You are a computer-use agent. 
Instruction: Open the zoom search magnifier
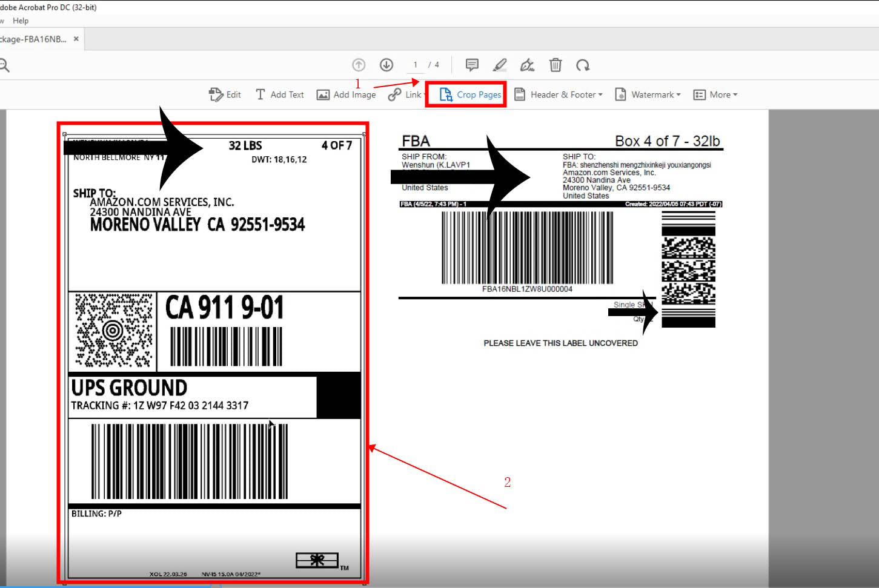tap(5, 65)
